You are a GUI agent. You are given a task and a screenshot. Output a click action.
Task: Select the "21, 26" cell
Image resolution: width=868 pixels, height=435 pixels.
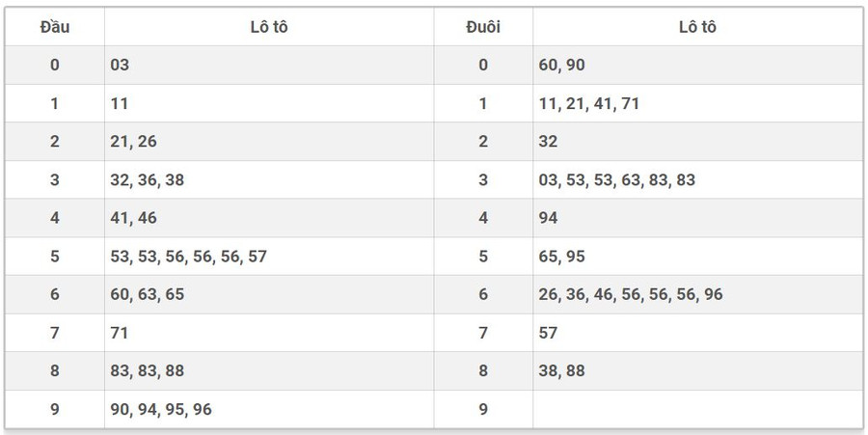pyautogui.click(x=134, y=142)
